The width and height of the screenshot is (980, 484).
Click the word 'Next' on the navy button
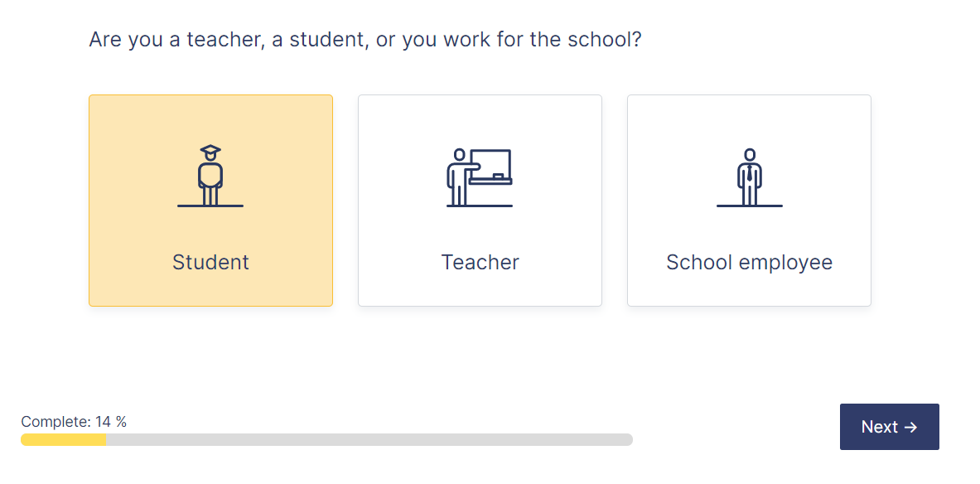(x=880, y=427)
